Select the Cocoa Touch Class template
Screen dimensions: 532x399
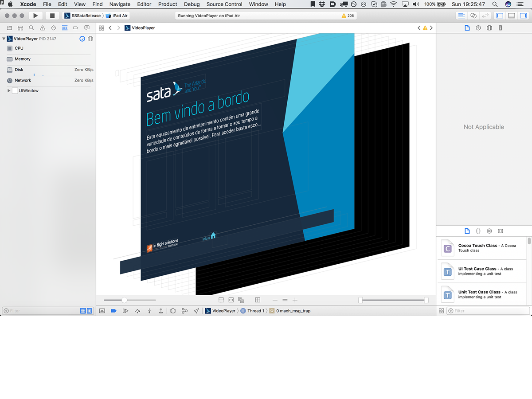(x=482, y=248)
